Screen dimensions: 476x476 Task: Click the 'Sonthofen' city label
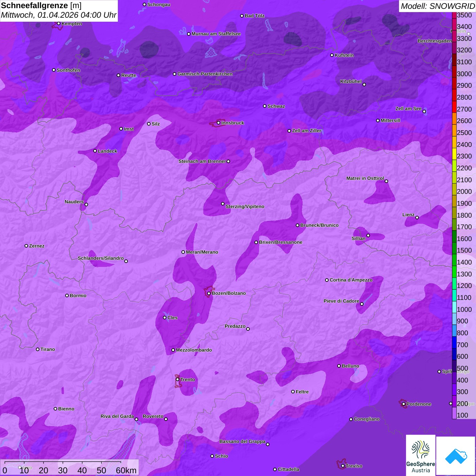pyautogui.click(x=68, y=70)
